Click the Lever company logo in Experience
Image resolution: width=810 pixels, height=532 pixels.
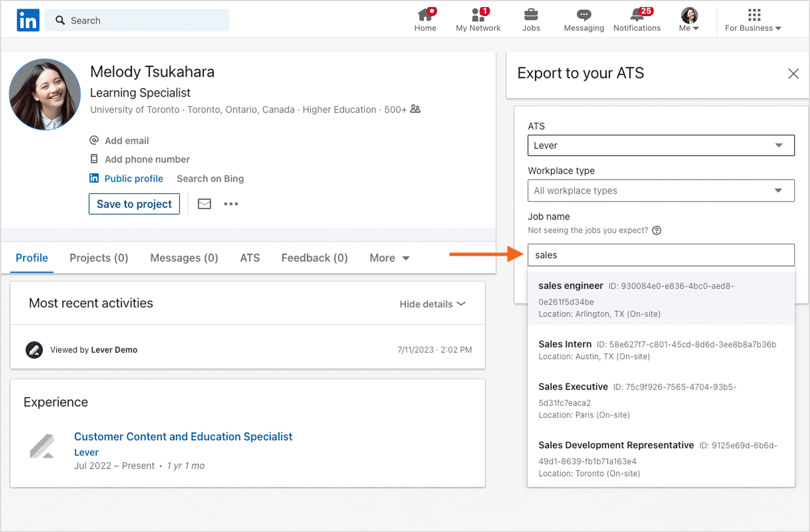(x=42, y=447)
